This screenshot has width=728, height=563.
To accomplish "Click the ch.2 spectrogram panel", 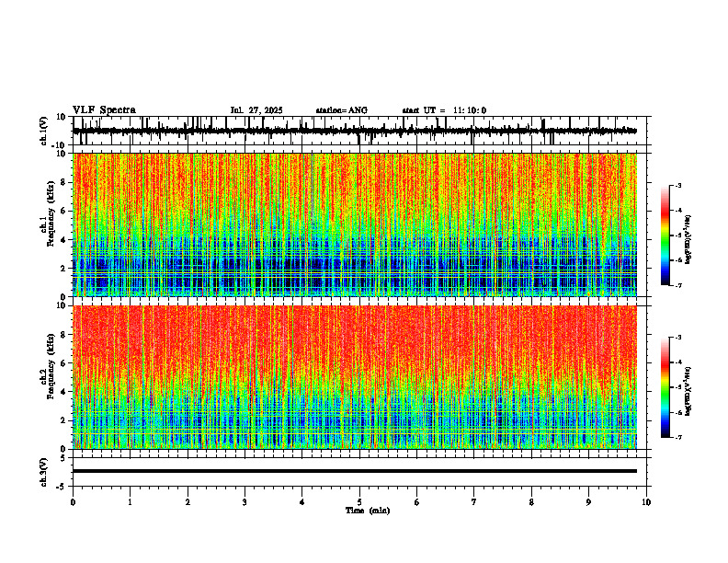I will coord(355,377).
